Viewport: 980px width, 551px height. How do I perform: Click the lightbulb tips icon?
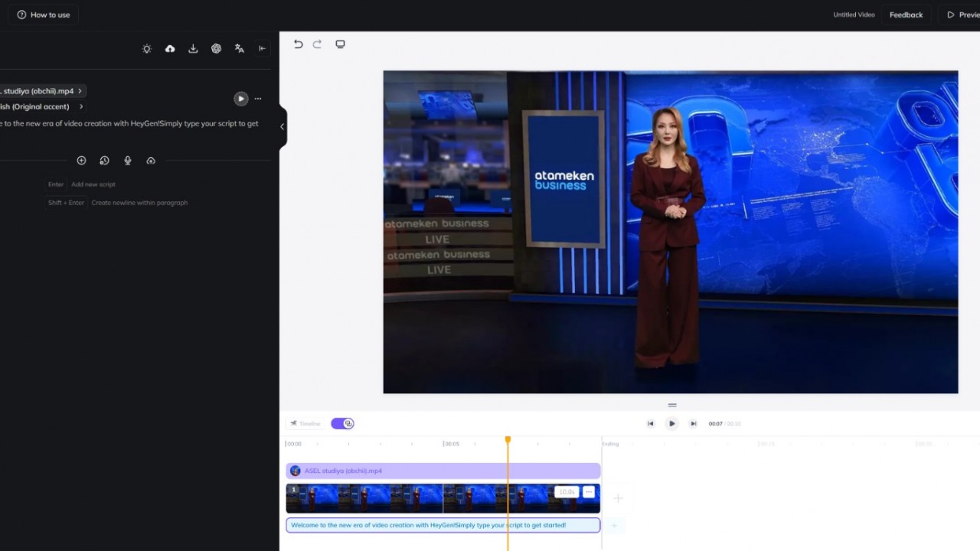tap(147, 48)
